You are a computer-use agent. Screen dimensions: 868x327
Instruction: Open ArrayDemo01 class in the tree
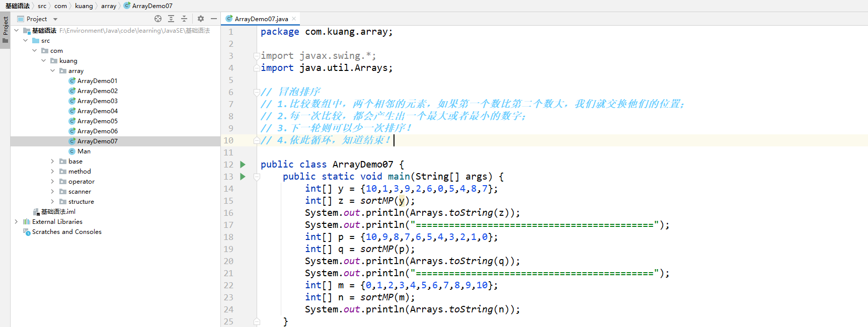click(x=97, y=81)
